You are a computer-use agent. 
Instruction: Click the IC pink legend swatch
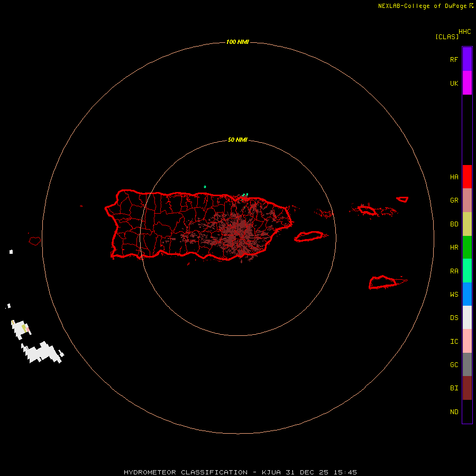(467, 341)
